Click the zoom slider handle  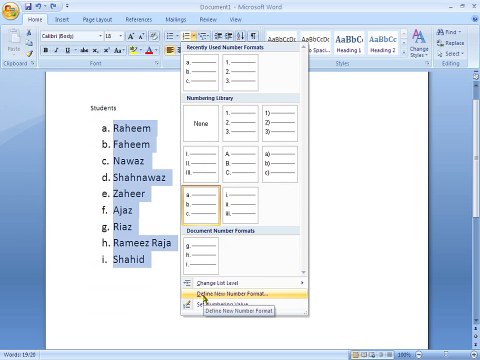(x=446, y=354)
